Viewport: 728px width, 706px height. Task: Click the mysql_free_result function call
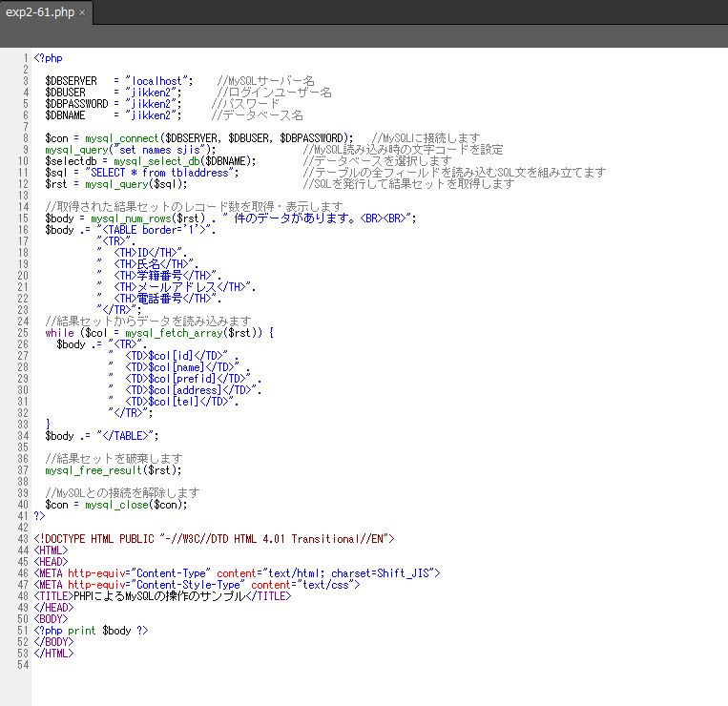94,470
